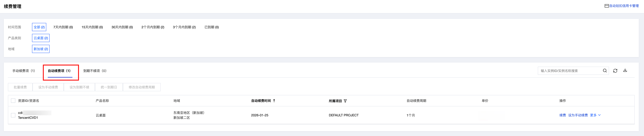Click the sort arrow beside 自动续费时间
The width and height of the screenshot is (644, 136).
point(274,101)
